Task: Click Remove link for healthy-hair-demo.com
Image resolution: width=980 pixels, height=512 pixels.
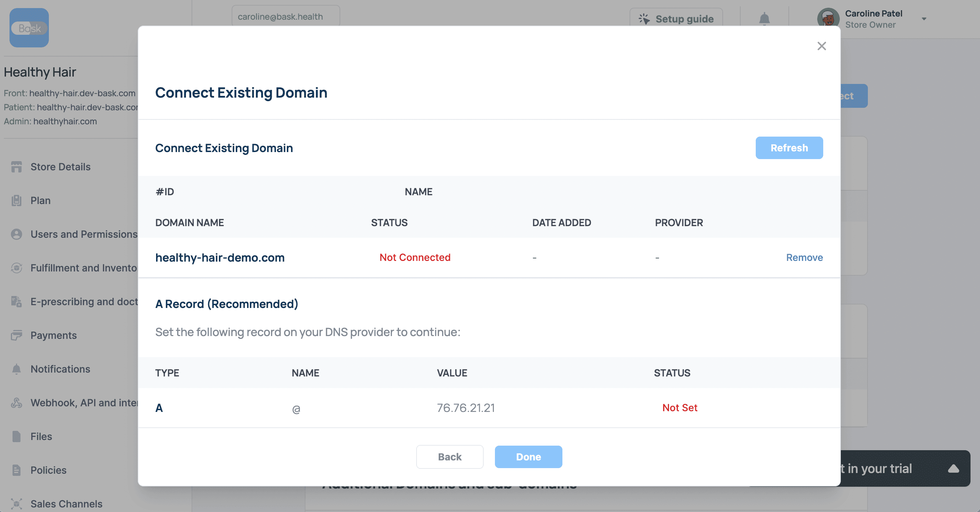Action: pyautogui.click(x=804, y=257)
